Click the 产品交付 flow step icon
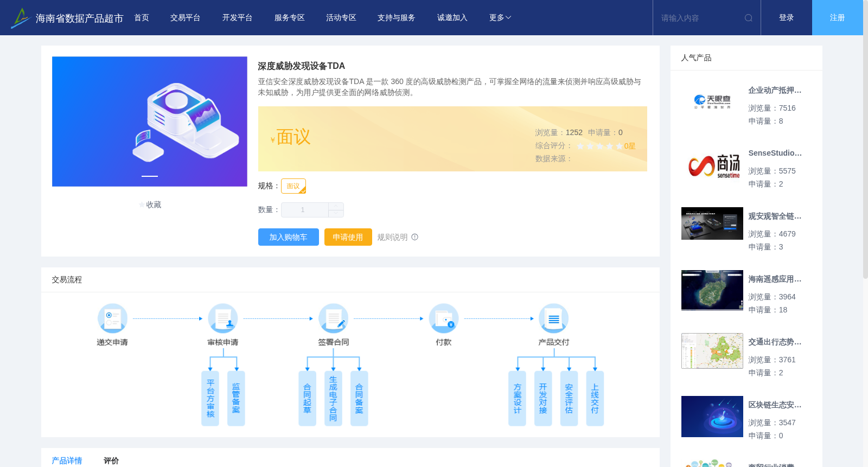868x467 pixels. [x=554, y=318]
